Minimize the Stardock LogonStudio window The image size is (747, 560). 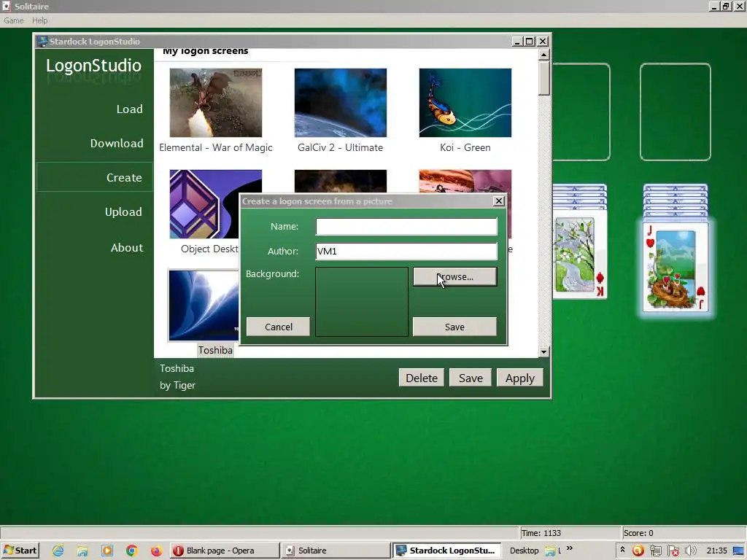[x=517, y=42]
